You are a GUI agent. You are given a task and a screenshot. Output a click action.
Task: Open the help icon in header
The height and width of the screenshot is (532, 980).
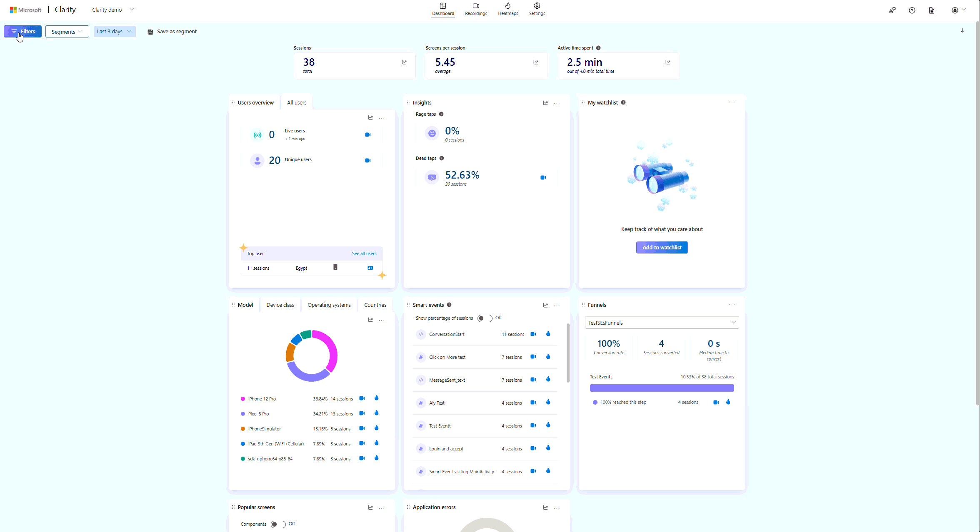tap(912, 10)
